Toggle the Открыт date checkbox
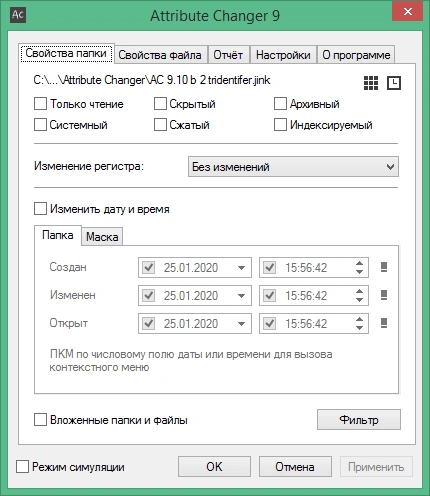This screenshot has width=430, height=496. click(148, 323)
